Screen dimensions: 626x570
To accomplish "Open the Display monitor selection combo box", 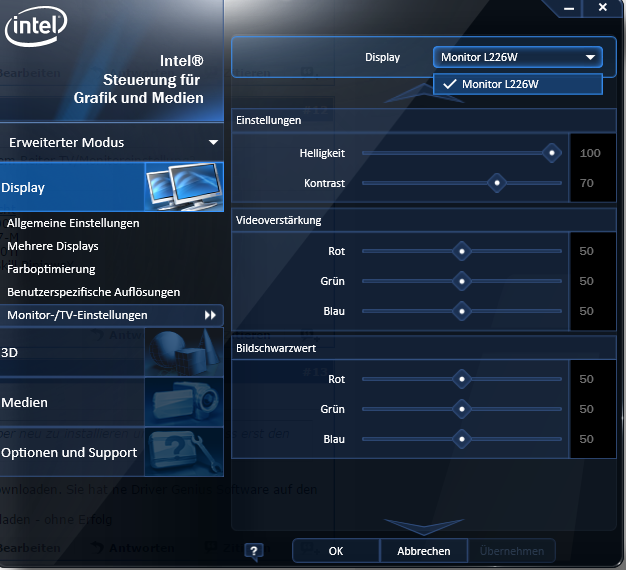I will click(518, 57).
